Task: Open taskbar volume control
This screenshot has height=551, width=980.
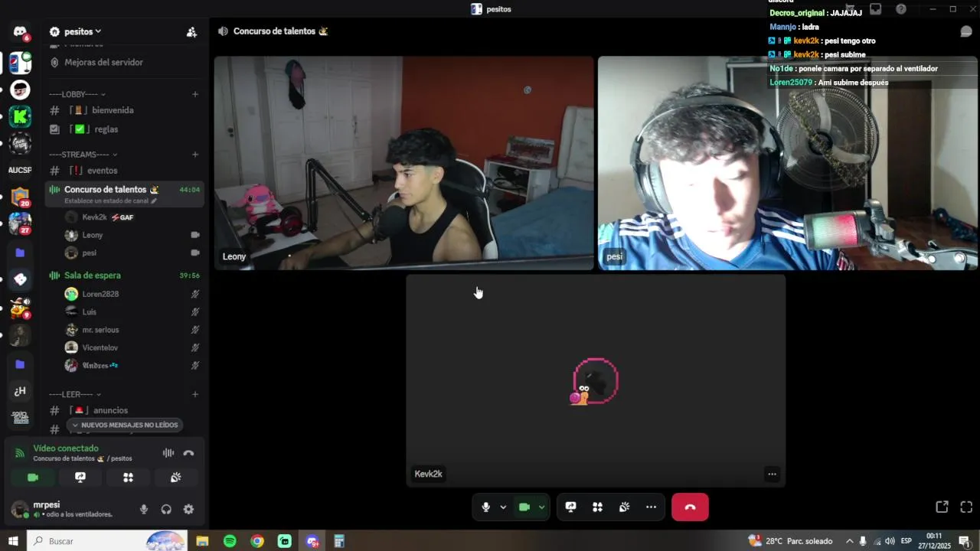Action: coord(890,541)
